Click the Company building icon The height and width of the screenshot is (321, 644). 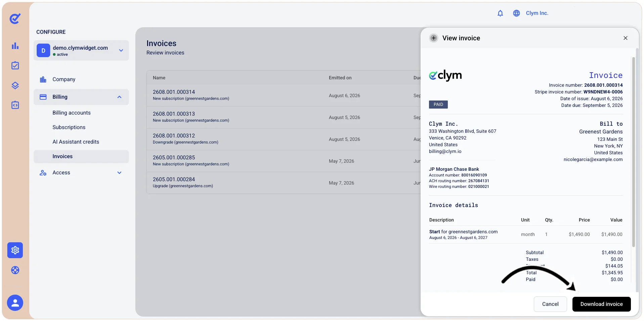(43, 79)
